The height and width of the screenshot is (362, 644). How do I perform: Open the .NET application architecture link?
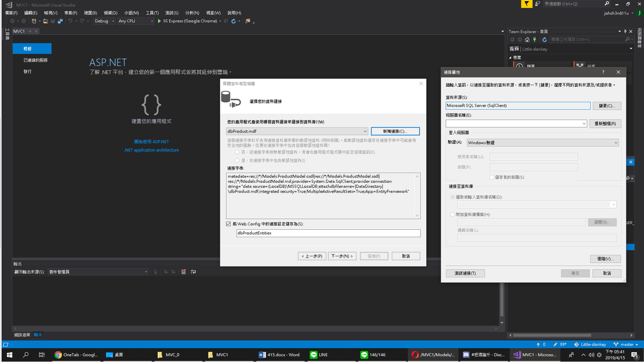point(151,150)
